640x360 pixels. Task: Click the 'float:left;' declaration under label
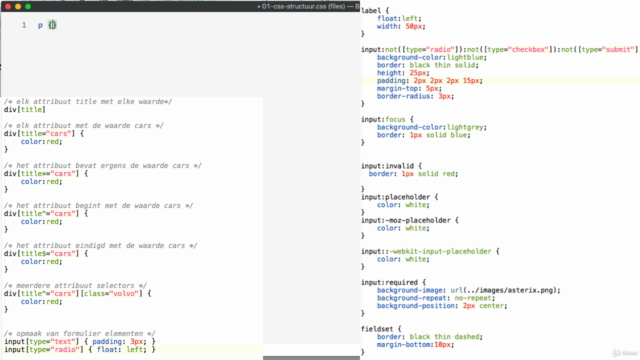point(399,18)
